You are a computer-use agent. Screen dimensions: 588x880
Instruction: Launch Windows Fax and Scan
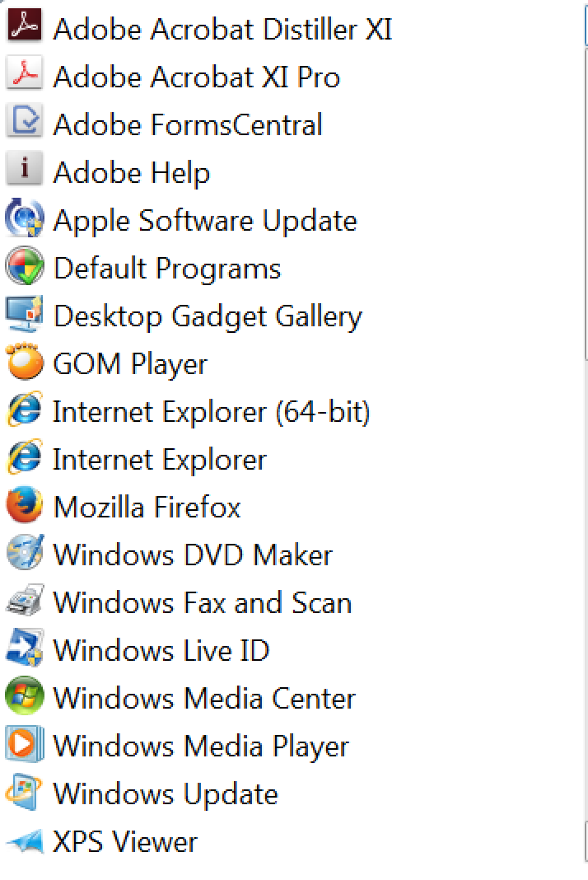202,602
